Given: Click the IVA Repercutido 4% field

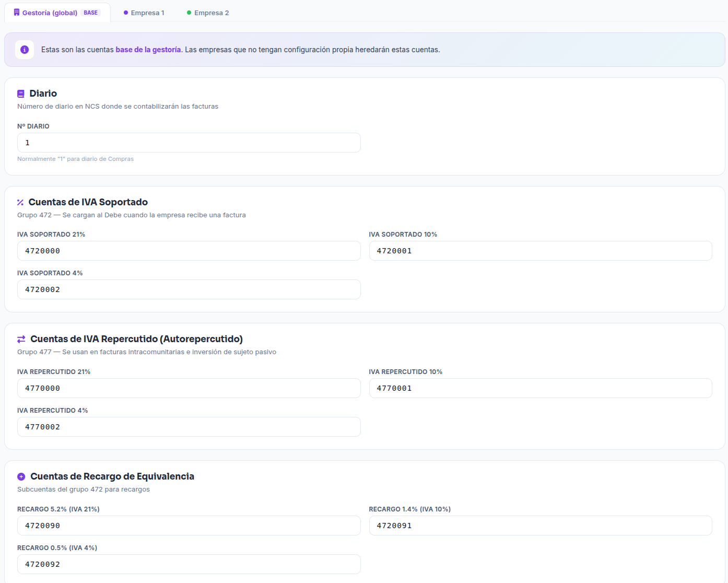Looking at the screenshot, I should [189, 427].
